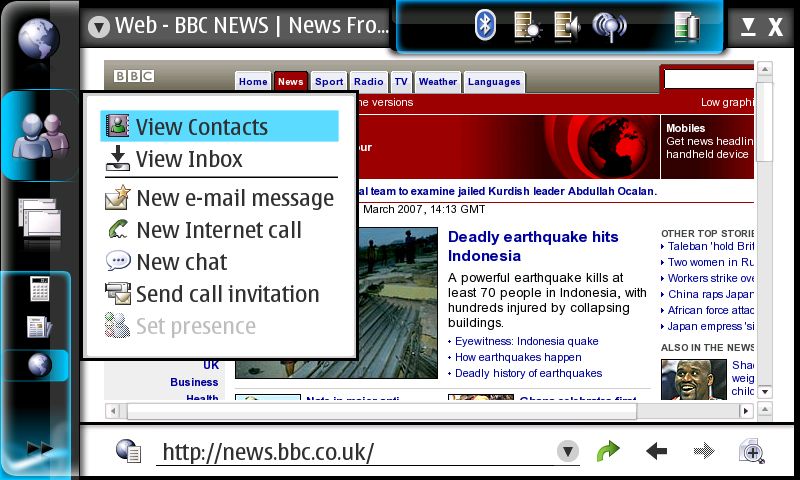Open Deadly earthquake hits Indonesia headline
This screenshot has height=480, width=800.
[x=533, y=246]
